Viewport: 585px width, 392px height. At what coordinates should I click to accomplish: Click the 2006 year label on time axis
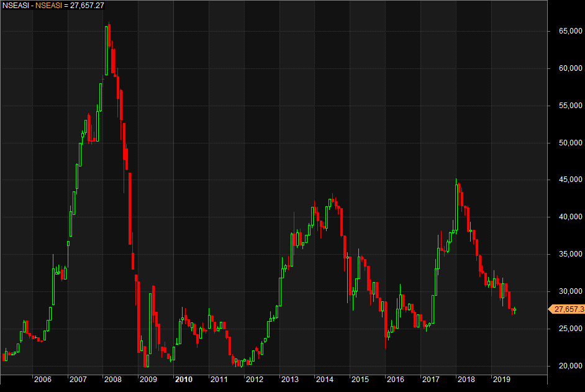(x=42, y=380)
